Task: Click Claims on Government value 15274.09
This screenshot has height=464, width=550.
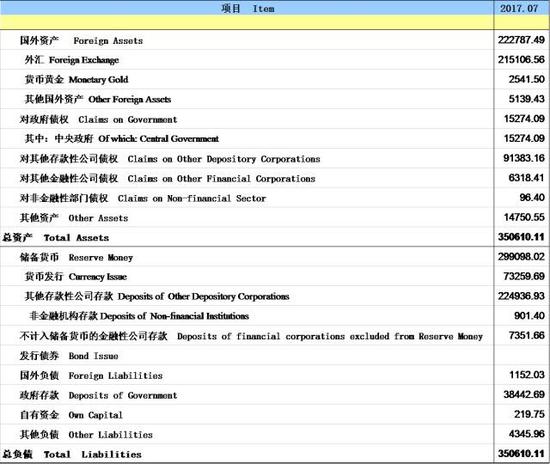Action: [524, 119]
